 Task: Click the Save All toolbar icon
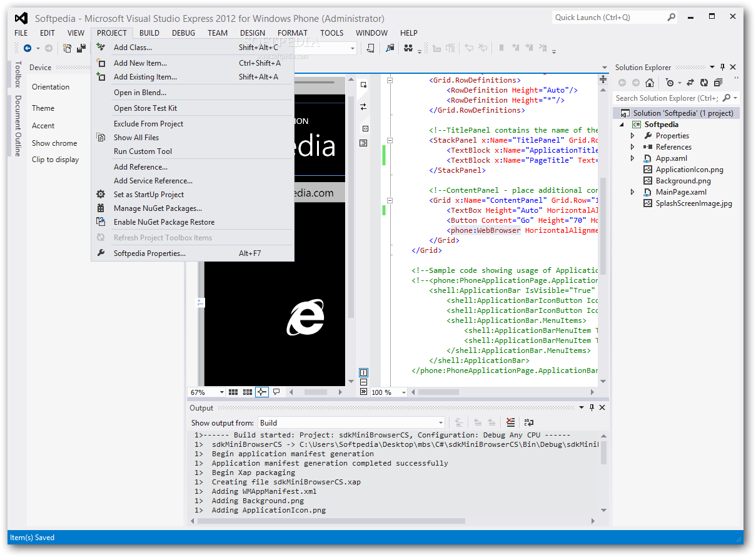click(x=81, y=48)
